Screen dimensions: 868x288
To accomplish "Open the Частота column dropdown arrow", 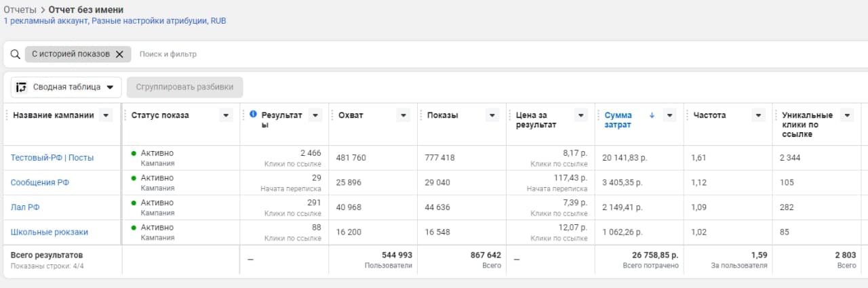I will (x=758, y=115).
